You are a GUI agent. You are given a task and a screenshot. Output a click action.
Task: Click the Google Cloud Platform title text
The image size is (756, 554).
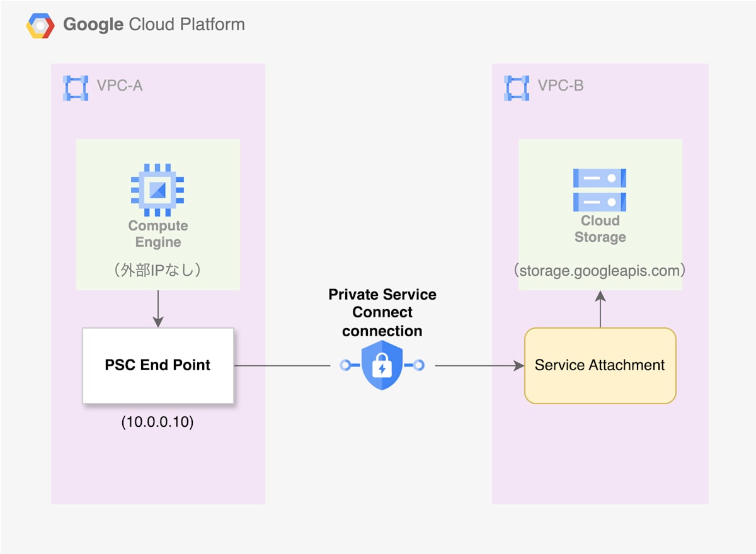(154, 25)
